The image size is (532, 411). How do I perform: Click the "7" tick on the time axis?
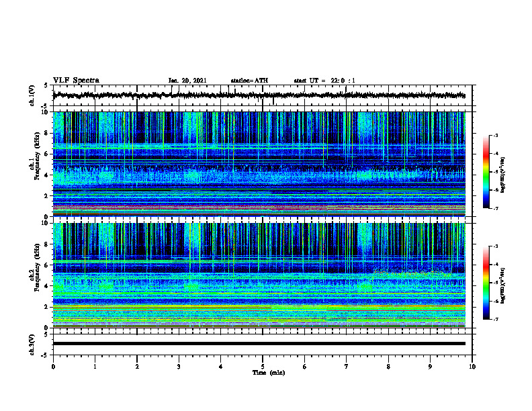point(347,367)
